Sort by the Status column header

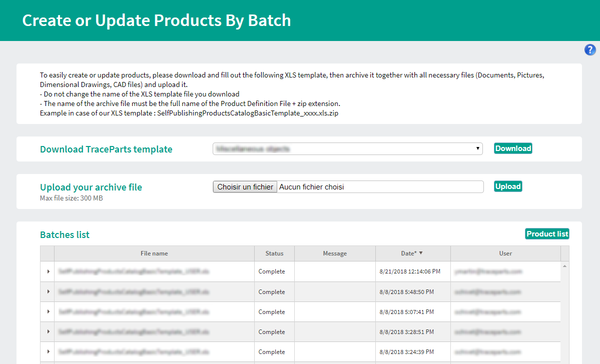tap(274, 253)
